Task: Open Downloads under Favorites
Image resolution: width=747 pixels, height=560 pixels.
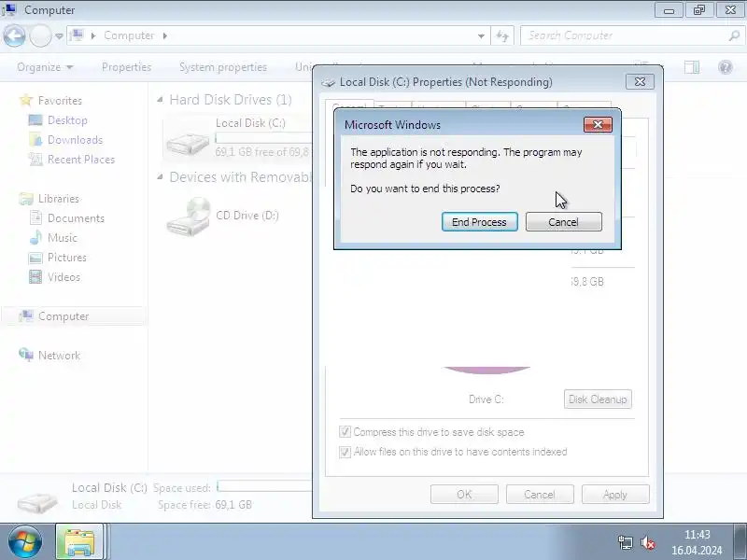Action: coord(76,139)
